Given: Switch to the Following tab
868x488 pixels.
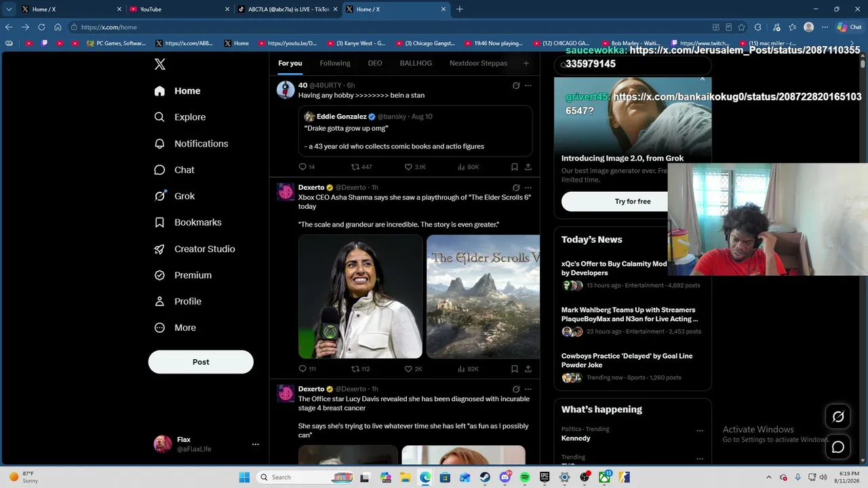Looking at the screenshot, I should coord(335,64).
